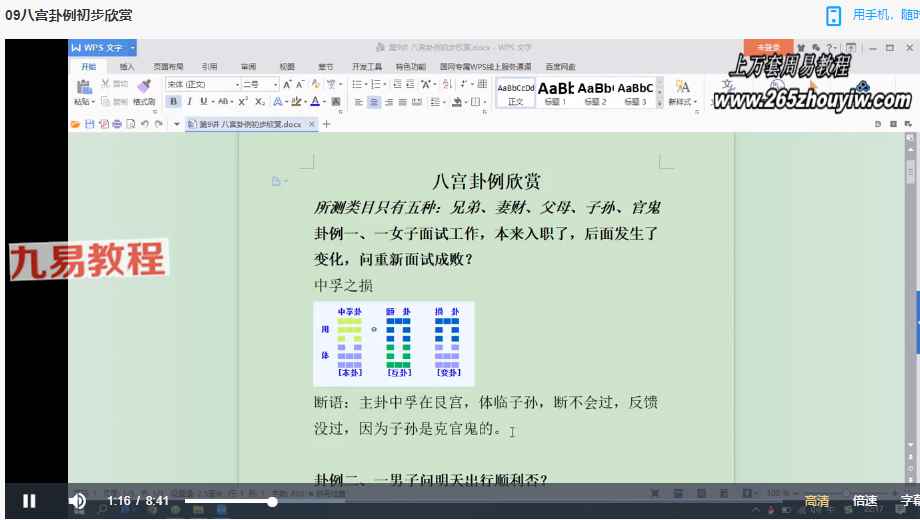Viewport: 920px width, 520px height.
Task: Click 高清 video quality button
Action: pyautogui.click(x=817, y=501)
